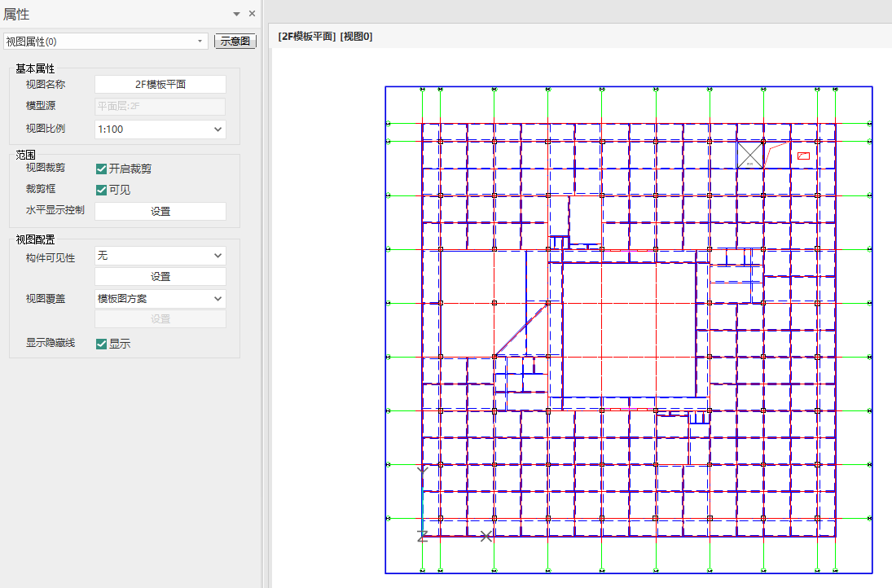892x588 pixels.
Task: Open the 构件可见性 dropdown
Action: click(160, 256)
